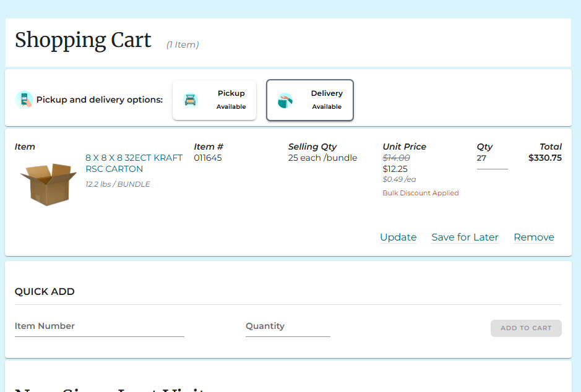Open the cardboard box product image
The width and height of the screenshot is (581, 392).
[48, 184]
